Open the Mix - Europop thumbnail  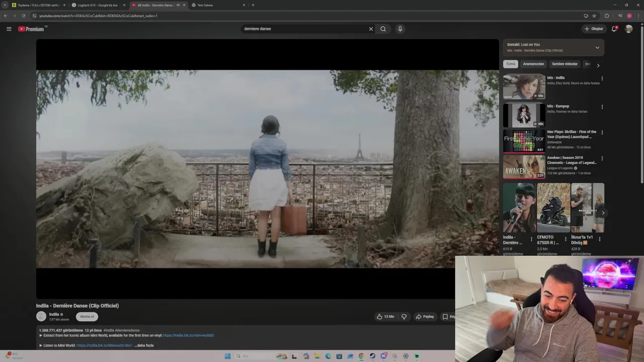click(524, 115)
